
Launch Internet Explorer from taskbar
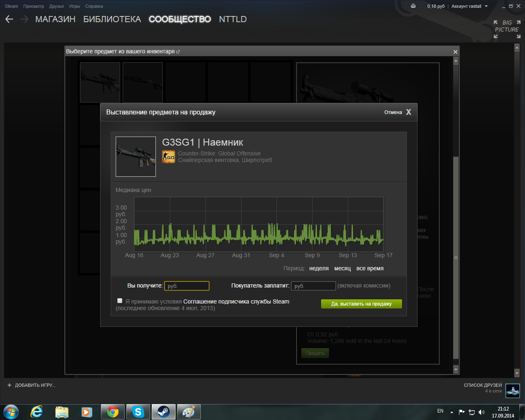pos(37,412)
